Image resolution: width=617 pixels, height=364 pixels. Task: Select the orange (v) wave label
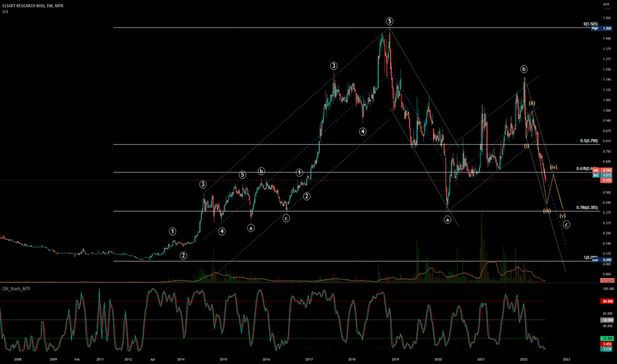[562, 216]
